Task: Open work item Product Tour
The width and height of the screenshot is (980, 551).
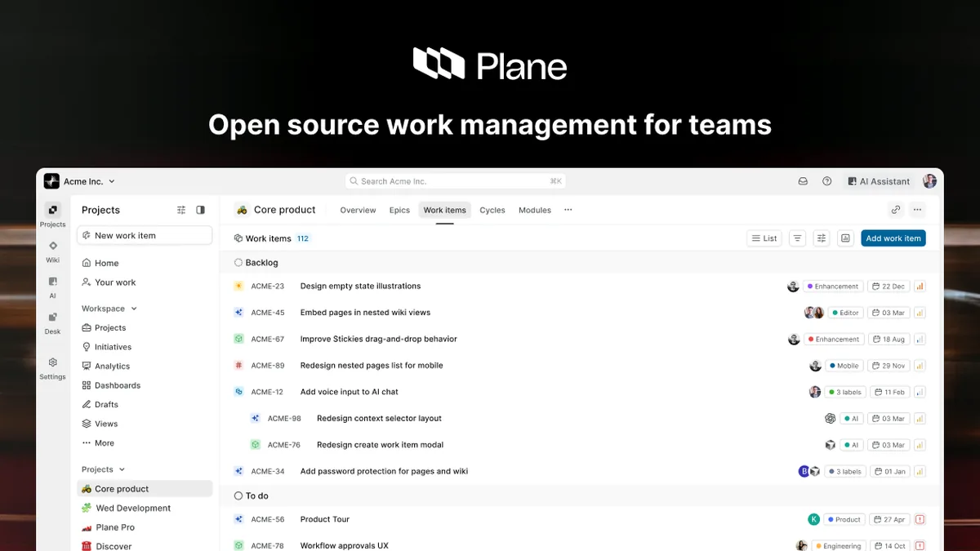Action: coord(325,519)
